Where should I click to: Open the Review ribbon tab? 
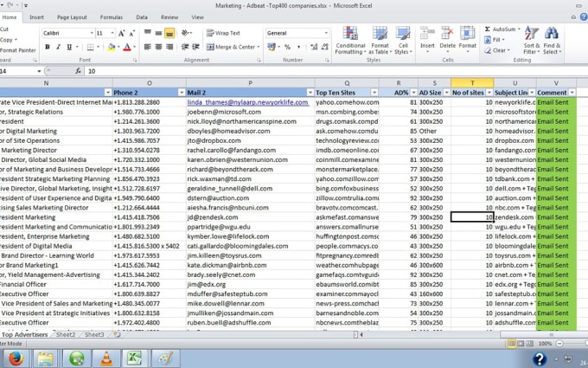pos(169,17)
